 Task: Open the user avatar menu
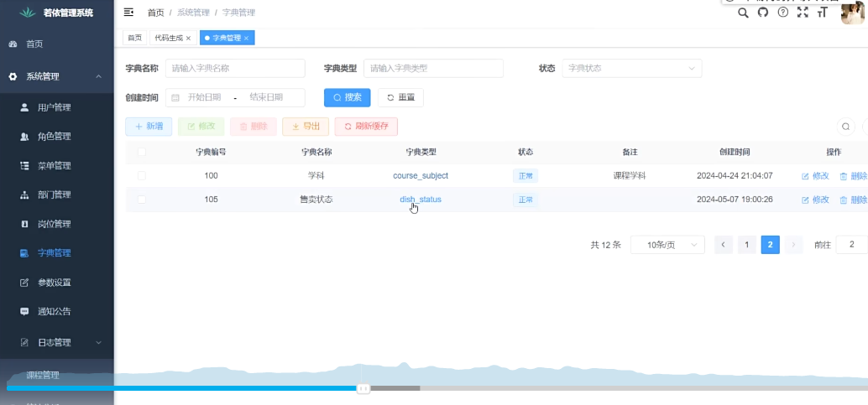pos(853,13)
